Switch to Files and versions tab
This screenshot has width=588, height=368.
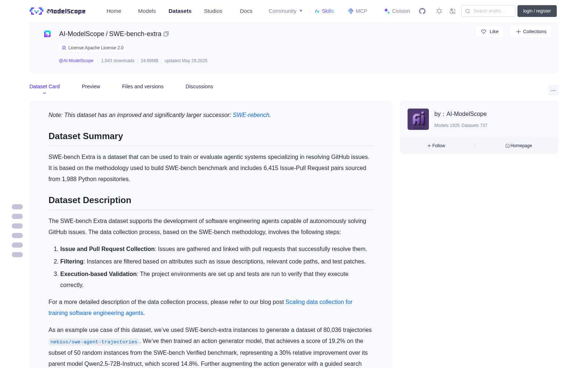pos(143,86)
